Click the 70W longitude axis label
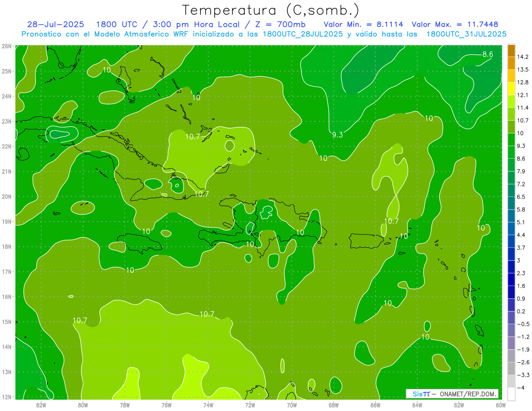This screenshot has width=532, height=411. (x=292, y=404)
